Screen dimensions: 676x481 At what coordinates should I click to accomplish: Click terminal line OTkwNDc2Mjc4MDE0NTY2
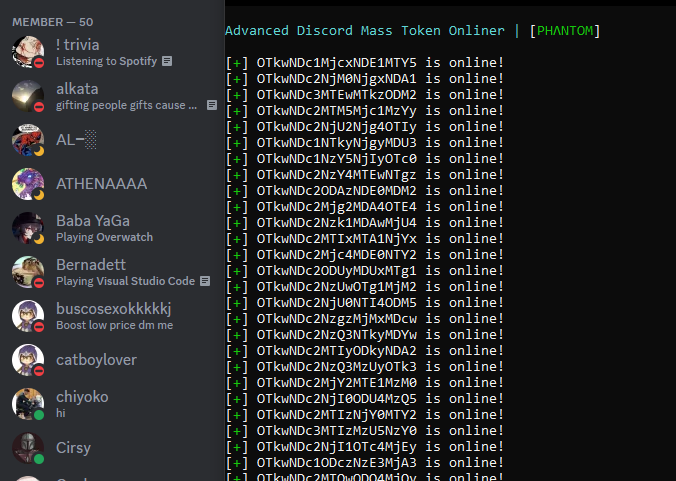pyautogui.click(x=365, y=254)
